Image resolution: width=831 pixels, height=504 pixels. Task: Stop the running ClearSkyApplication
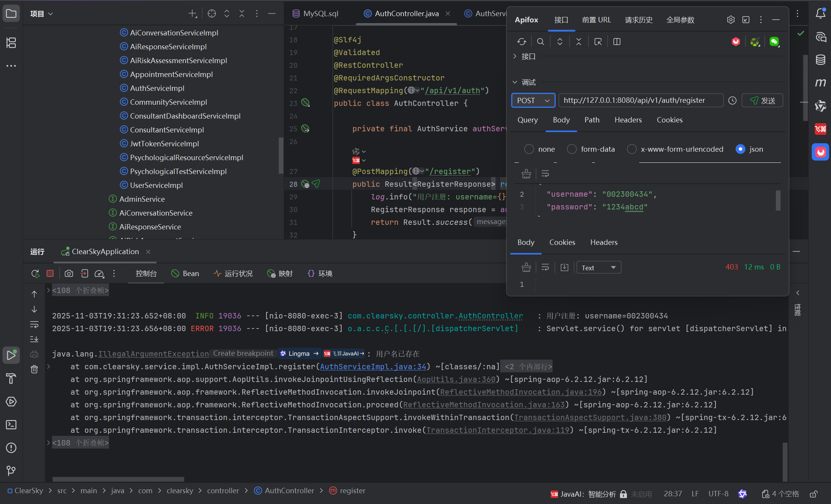[50, 273]
